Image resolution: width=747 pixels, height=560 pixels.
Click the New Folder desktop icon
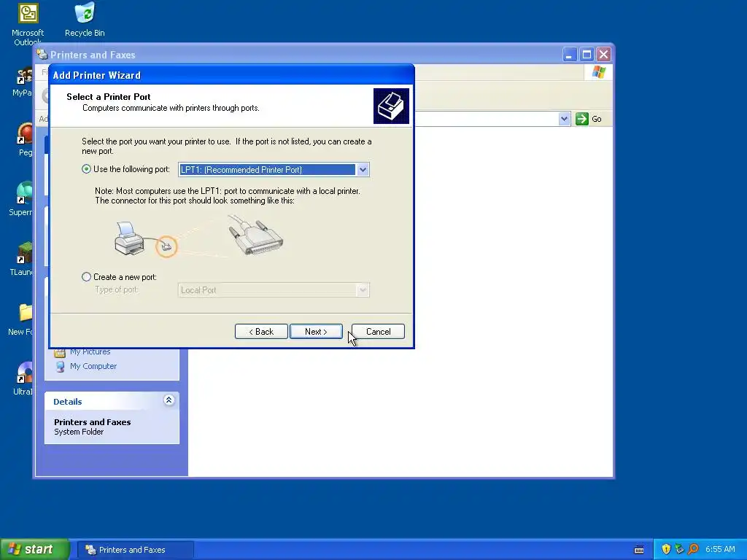23,319
